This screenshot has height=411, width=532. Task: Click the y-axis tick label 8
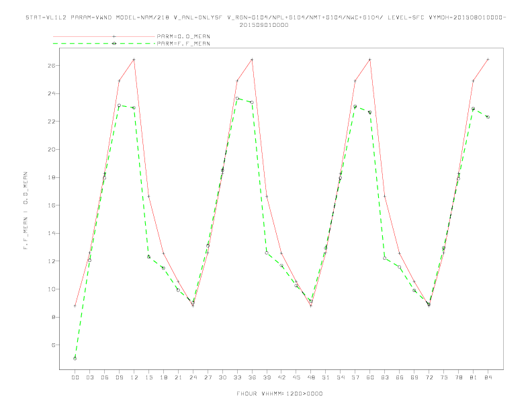click(x=53, y=317)
